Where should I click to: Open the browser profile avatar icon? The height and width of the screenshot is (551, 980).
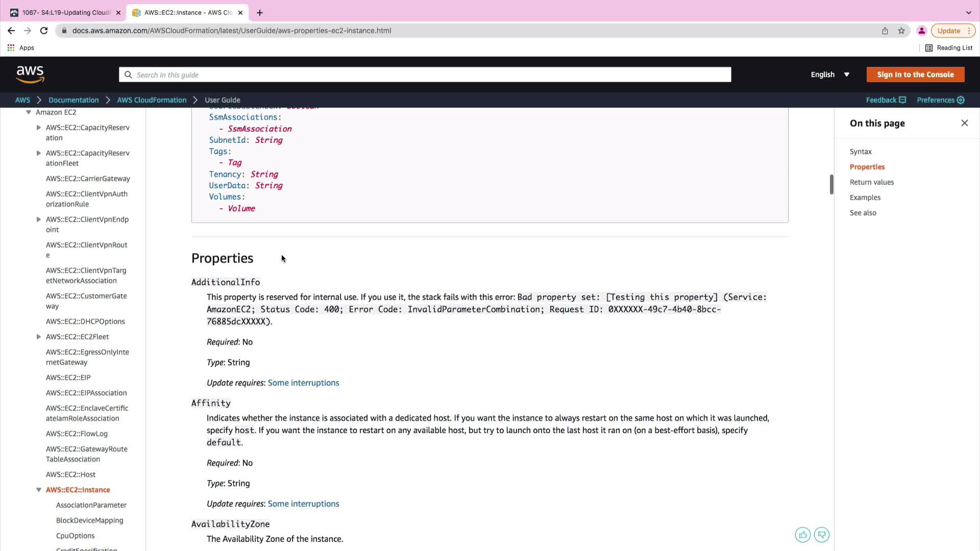pyautogui.click(x=921, y=31)
